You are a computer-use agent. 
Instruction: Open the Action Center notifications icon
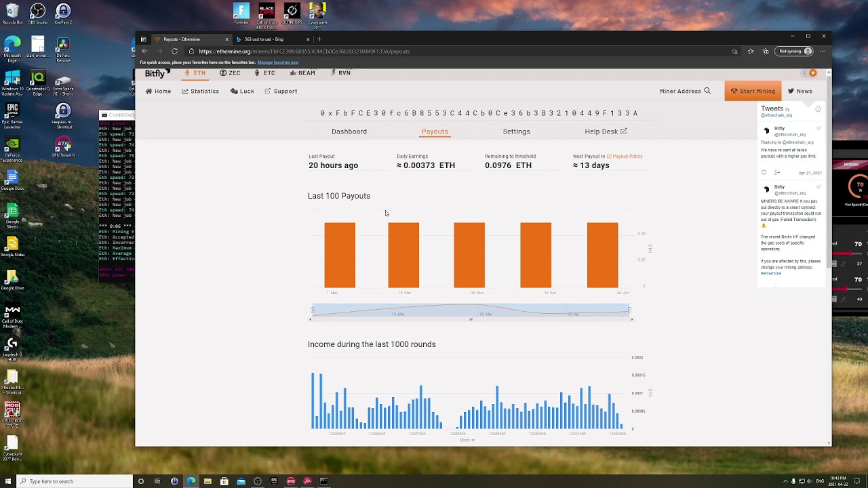856,481
